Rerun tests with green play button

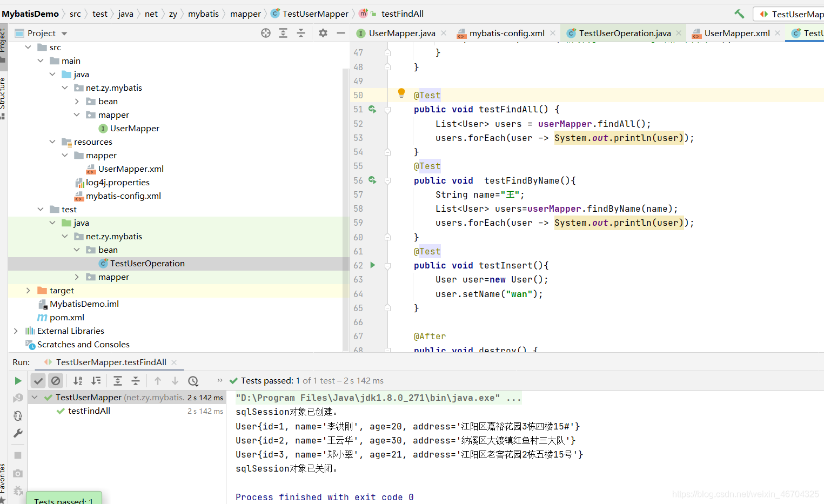[x=18, y=381]
